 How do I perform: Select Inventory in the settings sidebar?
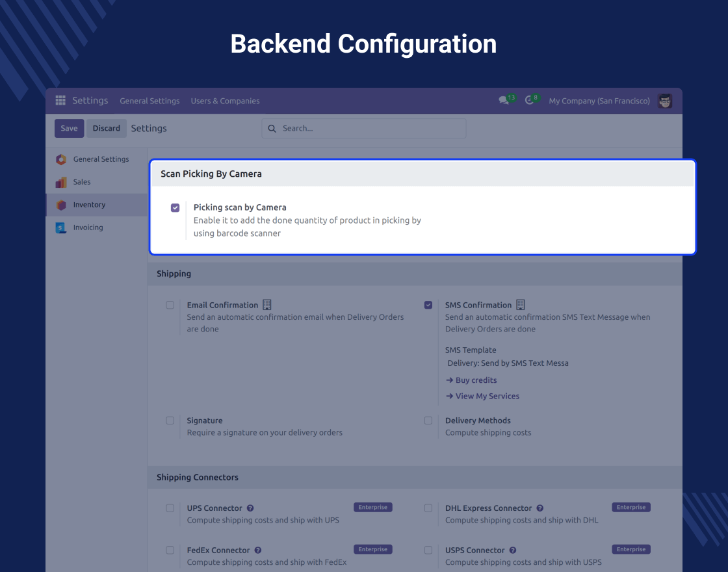coord(89,205)
